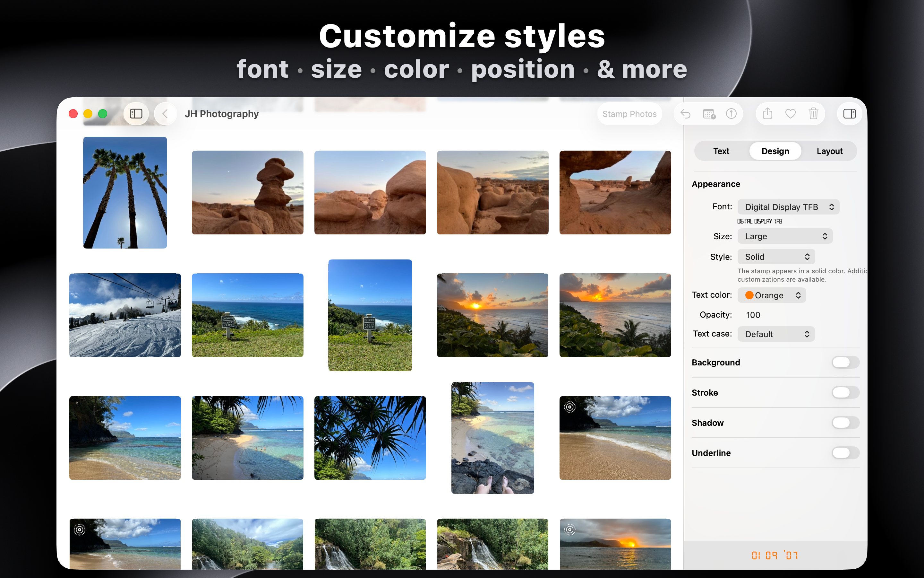The image size is (924, 578).
Task: Expand the Style dropdown set to Solid
Action: pyautogui.click(x=776, y=257)
